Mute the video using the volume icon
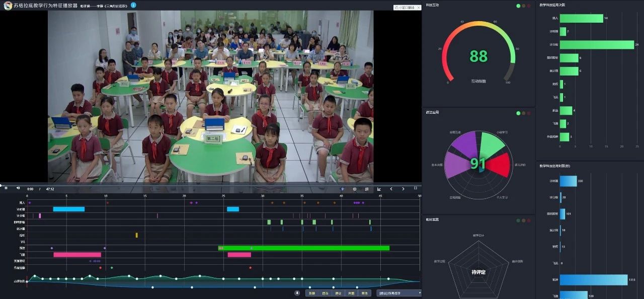This screenshot has height=299, width=644. (18, 188)
